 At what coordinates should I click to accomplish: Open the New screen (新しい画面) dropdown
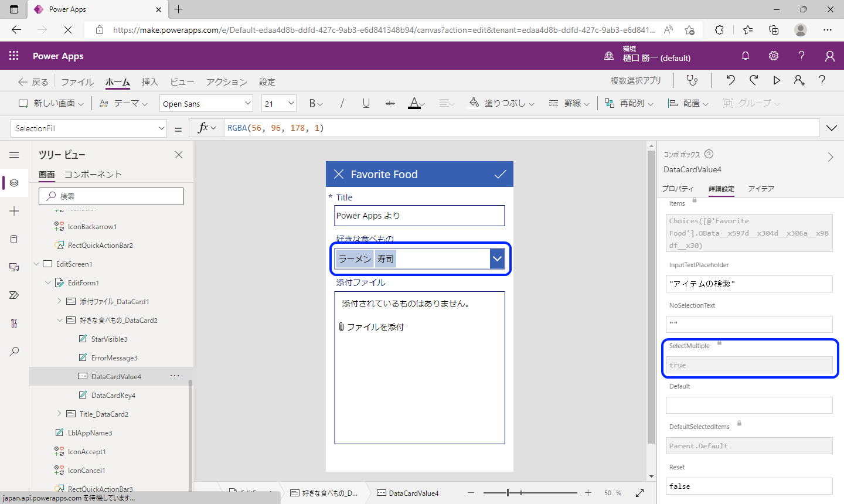52,103
